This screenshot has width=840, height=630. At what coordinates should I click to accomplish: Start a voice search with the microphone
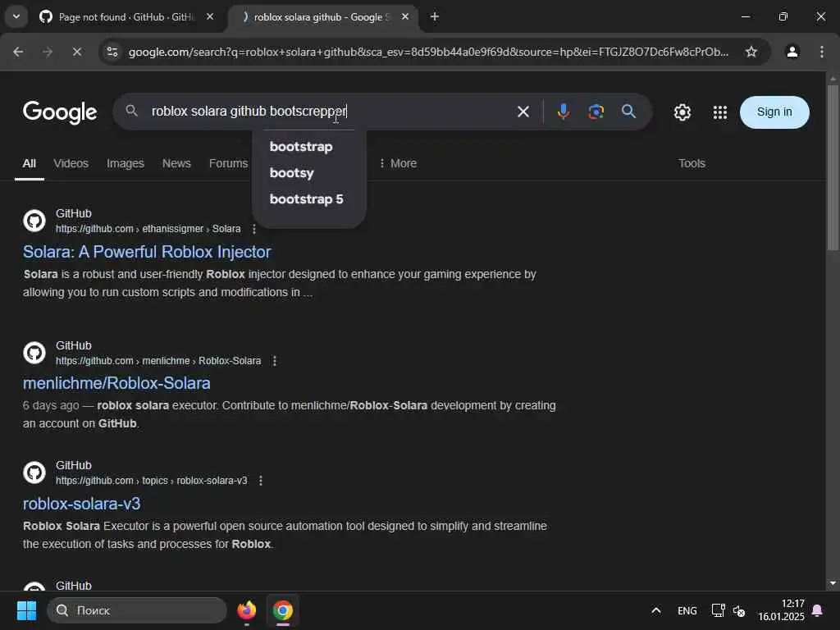coord(563,112)
